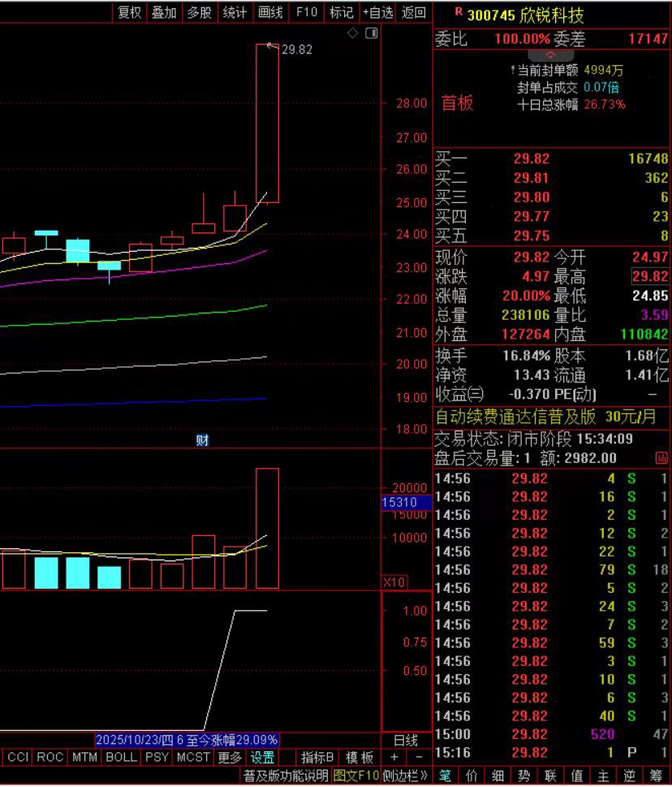
Task: Collapse the limit-up info panel chevron
Action: [x=550, y=54]
